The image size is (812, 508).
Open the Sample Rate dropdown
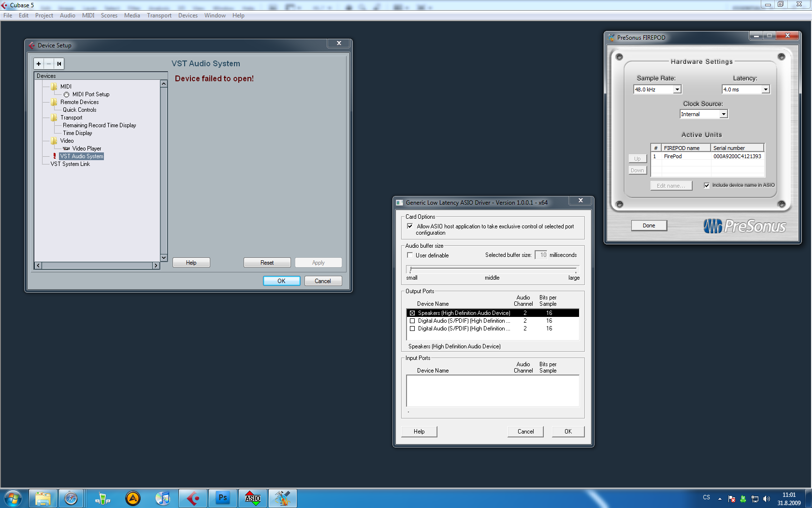click(x=677, y=89)
